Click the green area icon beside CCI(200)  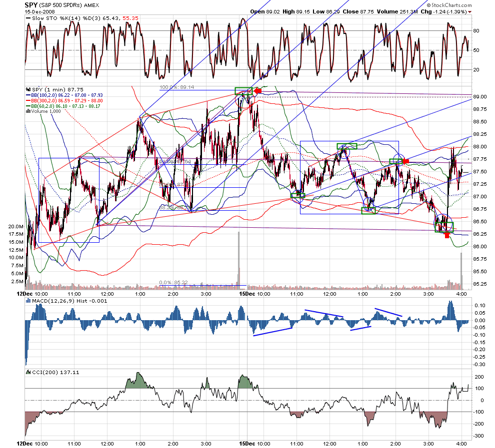click(x=28, y=373)
